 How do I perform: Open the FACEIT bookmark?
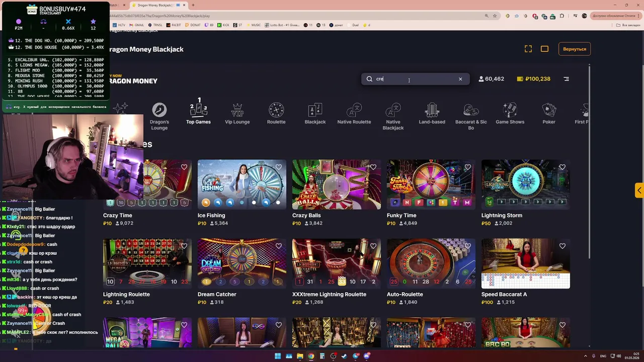174,25
